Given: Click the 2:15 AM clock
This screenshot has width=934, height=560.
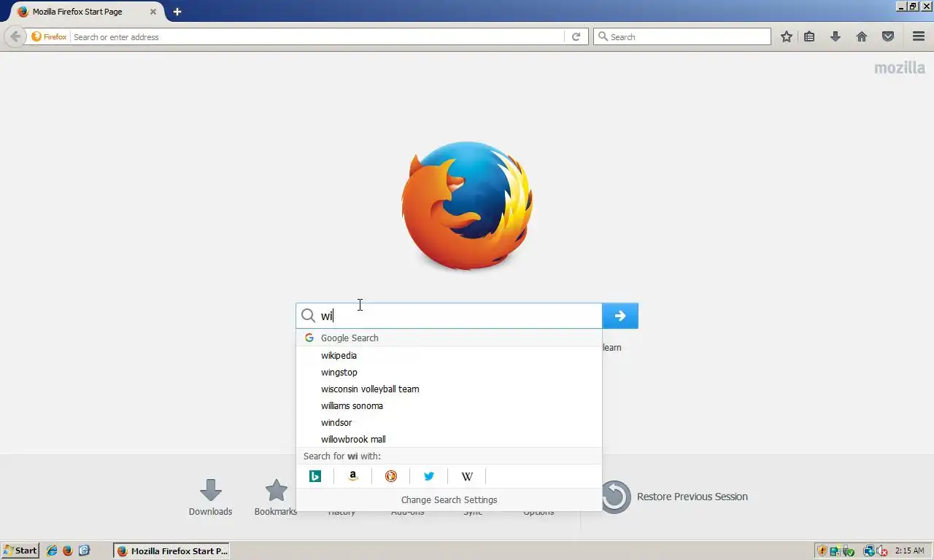Looking at the screenshot, I should pyautogui.click(x=909, y=551).
